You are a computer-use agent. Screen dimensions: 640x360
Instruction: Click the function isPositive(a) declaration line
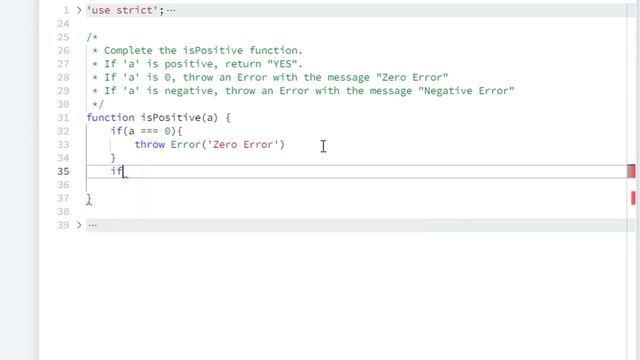pyautogui.click(x=159, y=118)
